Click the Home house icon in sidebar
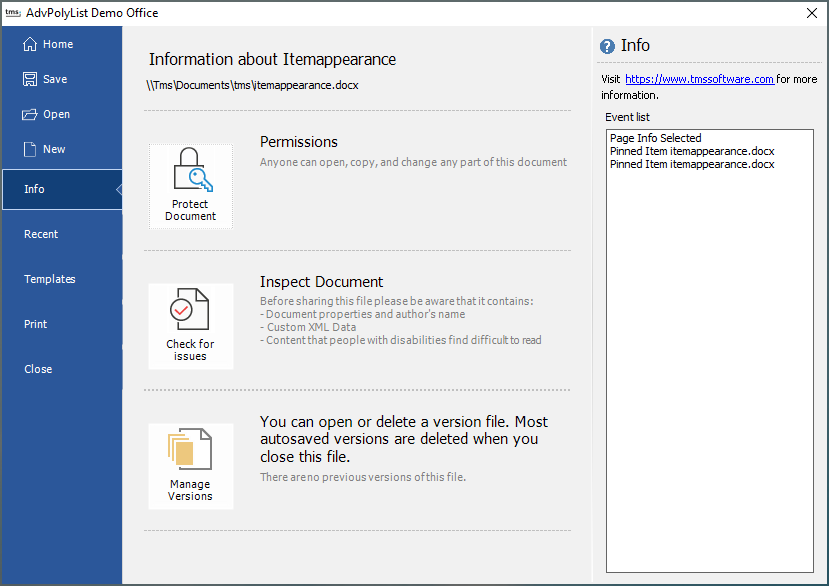Screen dimensions: 829x586 30,44
